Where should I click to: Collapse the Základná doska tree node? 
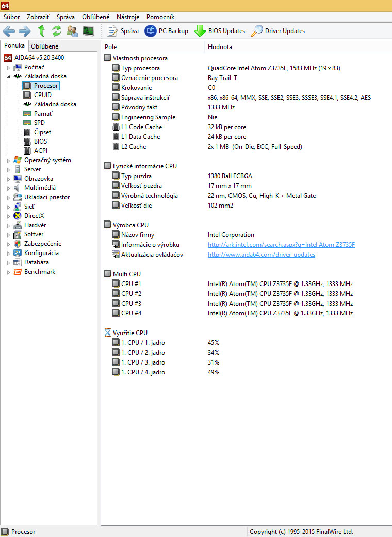[8, 76]
